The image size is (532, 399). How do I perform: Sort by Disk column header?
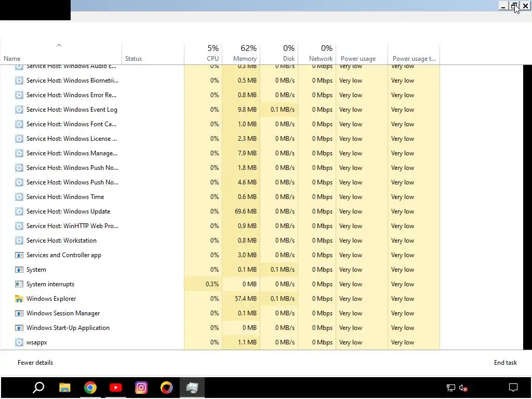point(279,54)
